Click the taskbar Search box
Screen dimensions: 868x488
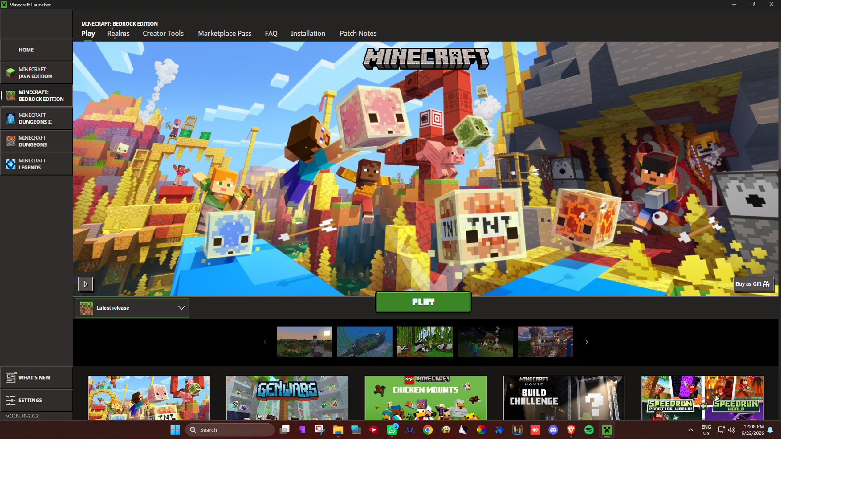coord(230,430)
